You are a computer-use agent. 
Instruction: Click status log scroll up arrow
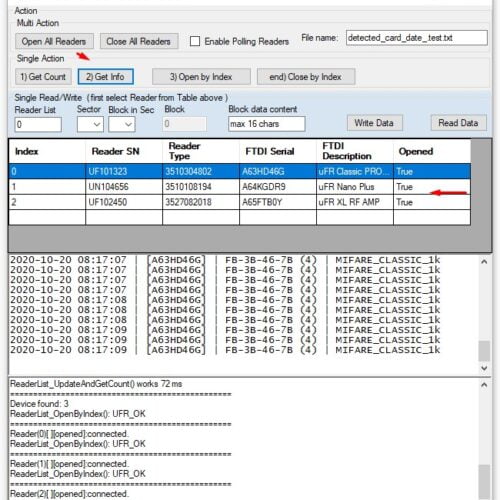tap(484, 385)
